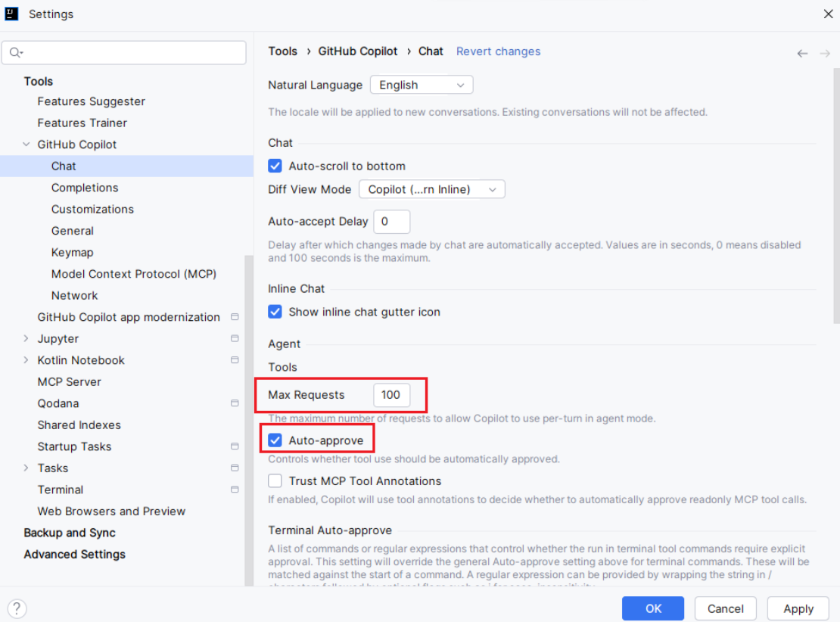
Task: Click project-level icon beside Tasks
Action: tap(235, 468)
